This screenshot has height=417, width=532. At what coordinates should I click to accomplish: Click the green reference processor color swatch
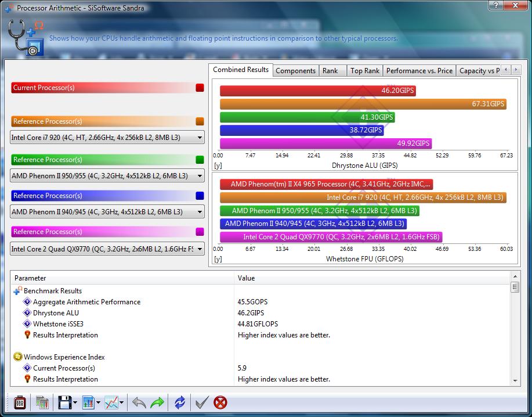pyautogui.click(x=200, y=160)
